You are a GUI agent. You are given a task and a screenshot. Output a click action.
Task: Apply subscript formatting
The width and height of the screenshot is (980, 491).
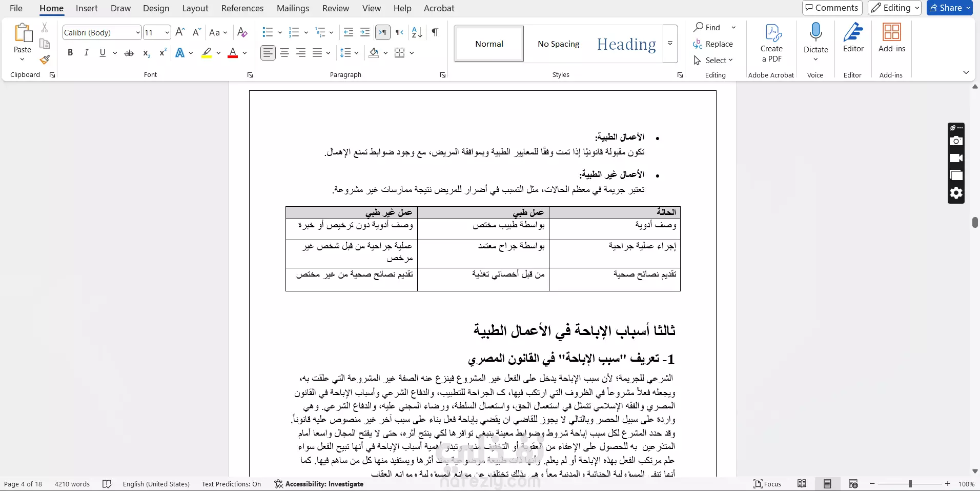point(147,53)
